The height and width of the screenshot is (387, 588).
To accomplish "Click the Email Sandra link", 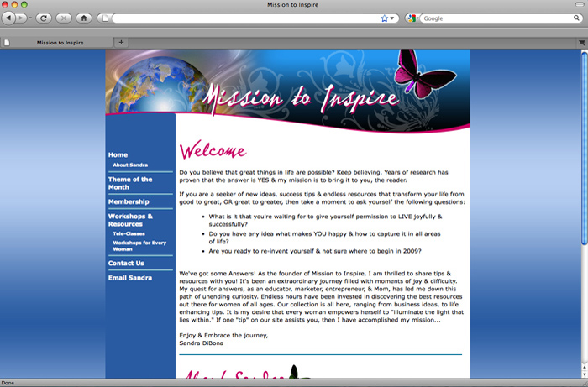I will click(130, 278).
